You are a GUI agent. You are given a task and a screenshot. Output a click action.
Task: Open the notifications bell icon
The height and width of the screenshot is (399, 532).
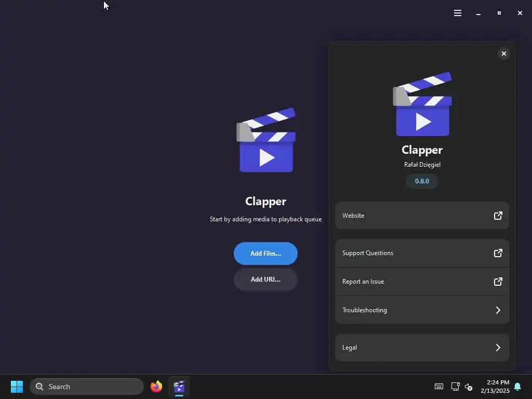tap(517, 387)
